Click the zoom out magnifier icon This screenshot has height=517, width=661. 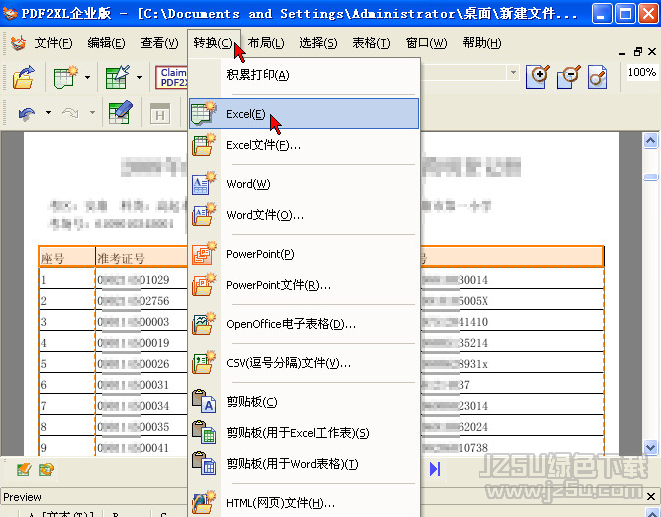pos(568,77)
